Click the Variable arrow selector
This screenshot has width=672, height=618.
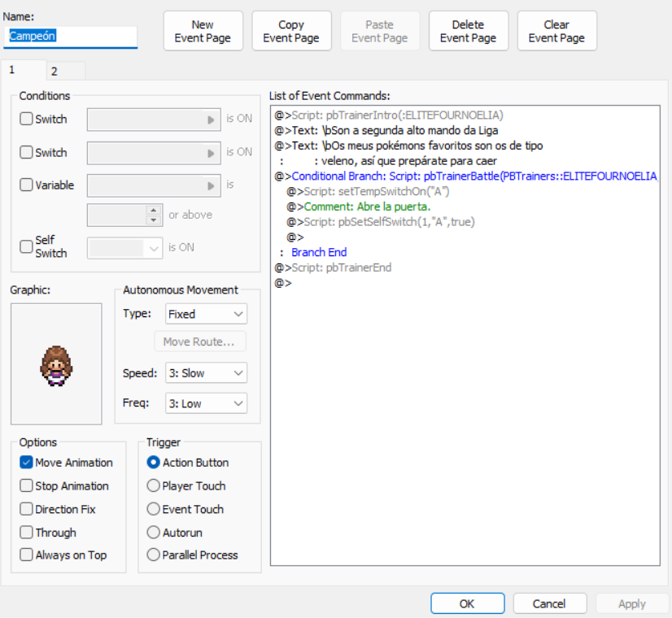(x=212, y=185)
